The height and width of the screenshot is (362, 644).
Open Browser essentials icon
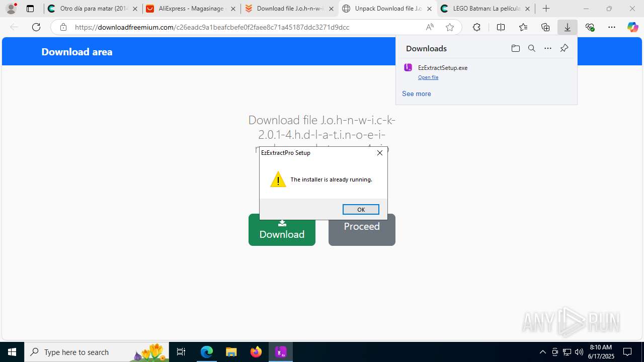click(590, 27)
